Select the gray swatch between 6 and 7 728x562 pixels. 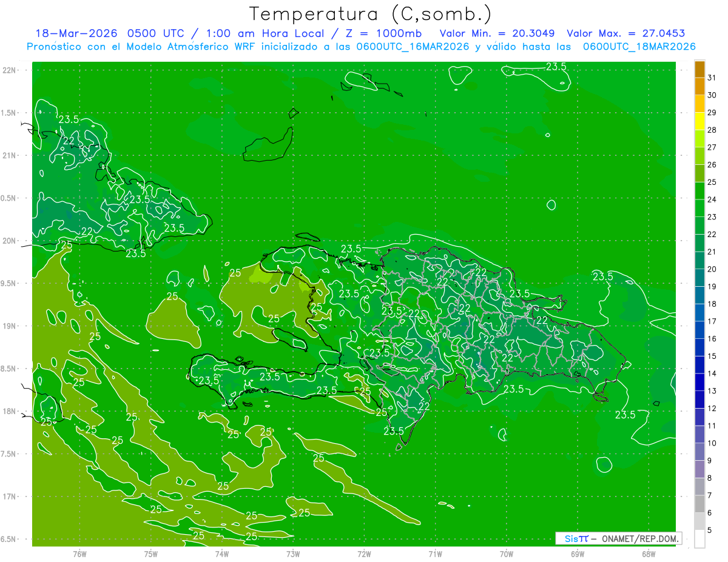coord(699,504)
